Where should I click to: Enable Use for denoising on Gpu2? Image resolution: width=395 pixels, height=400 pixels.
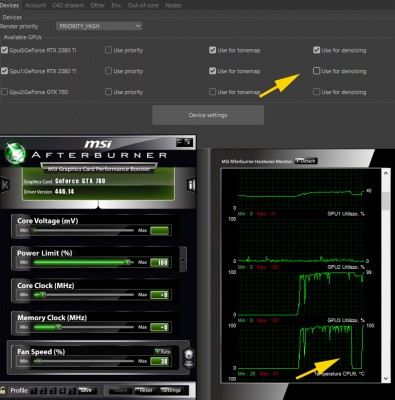tap(317, 92)
